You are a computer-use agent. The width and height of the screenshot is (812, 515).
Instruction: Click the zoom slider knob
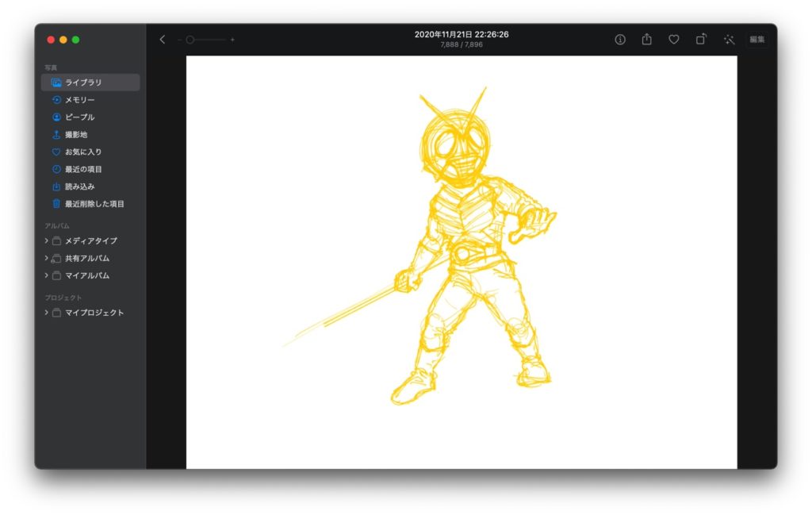tap(190, 40)
